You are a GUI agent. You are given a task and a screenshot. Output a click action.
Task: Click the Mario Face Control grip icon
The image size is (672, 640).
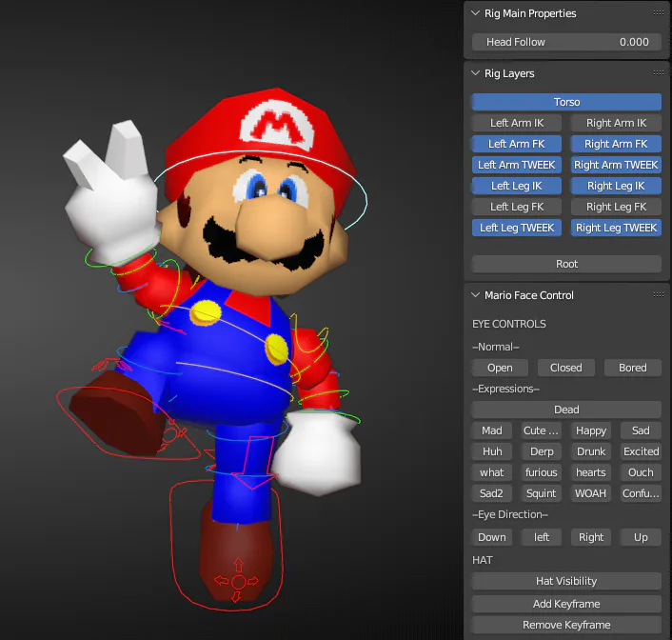(x=659, y=294)
